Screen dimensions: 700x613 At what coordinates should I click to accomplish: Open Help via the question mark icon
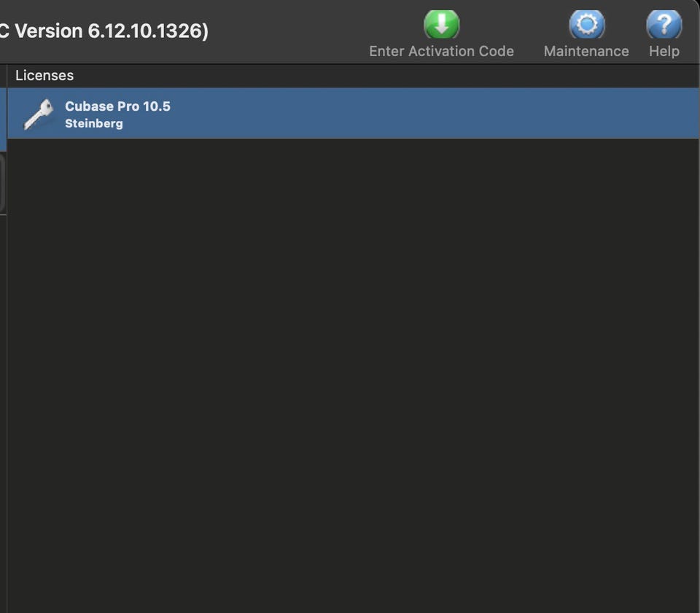pyautogui.click(x=664, y=24)
